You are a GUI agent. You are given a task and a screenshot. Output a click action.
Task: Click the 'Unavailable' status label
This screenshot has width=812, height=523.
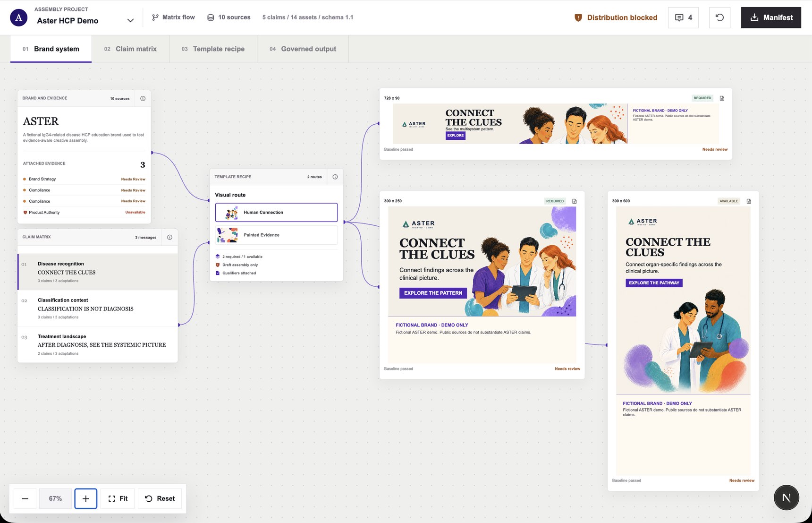point(135,212)
